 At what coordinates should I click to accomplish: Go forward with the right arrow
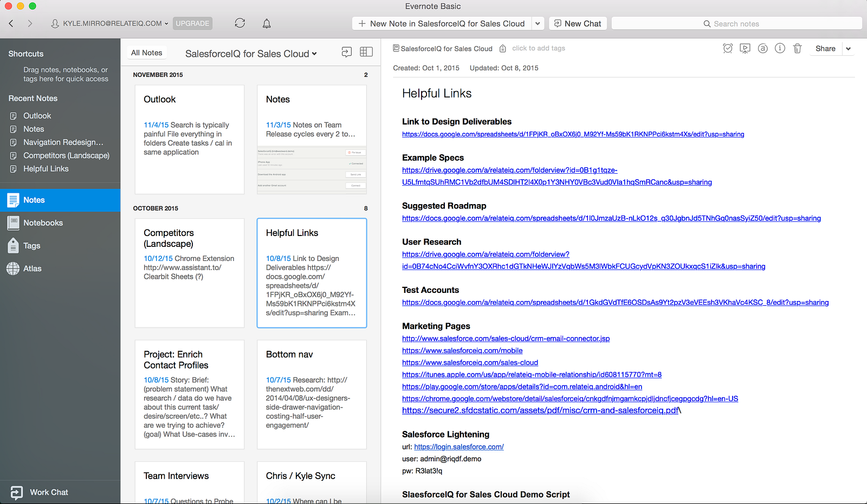[x=30, y=23]
